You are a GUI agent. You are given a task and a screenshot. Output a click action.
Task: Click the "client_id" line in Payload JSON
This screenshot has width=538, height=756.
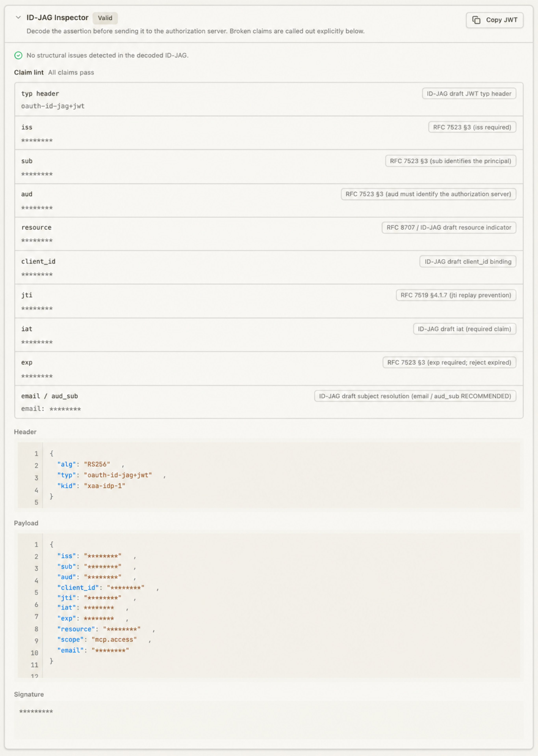pos(108,587)
